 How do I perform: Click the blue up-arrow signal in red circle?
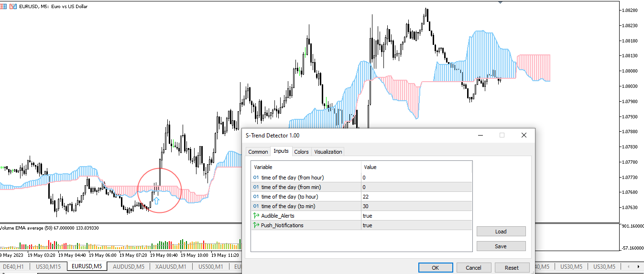pos(156,200)
